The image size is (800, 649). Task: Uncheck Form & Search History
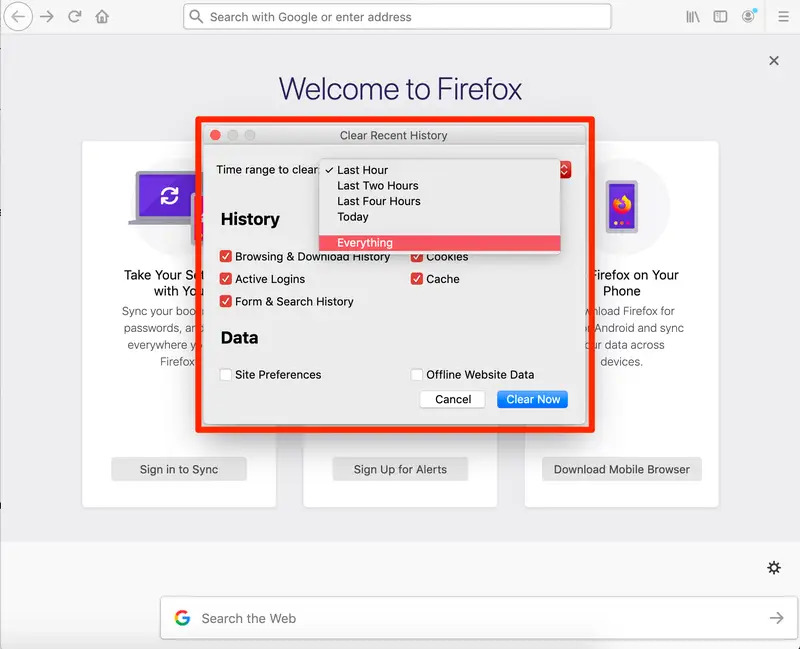(x=226, y=301)
